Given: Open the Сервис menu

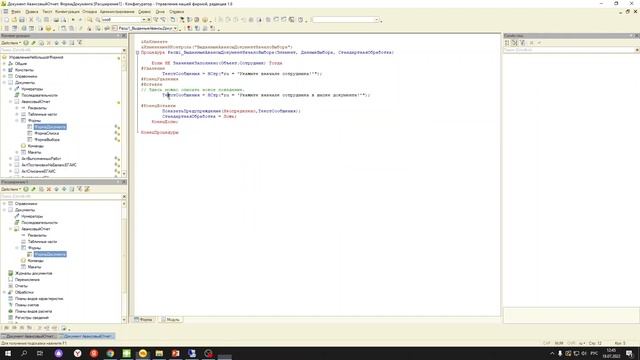Looking at the screenshot, I should [144, 12].
